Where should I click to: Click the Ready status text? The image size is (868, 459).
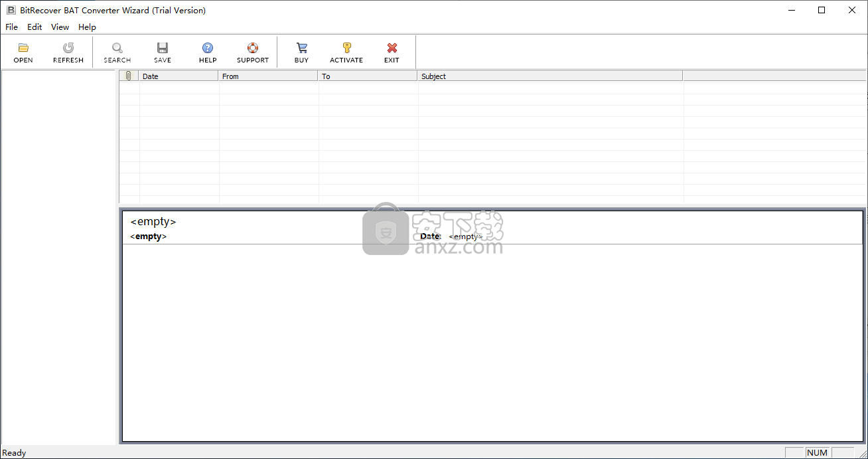pos(14,453)
